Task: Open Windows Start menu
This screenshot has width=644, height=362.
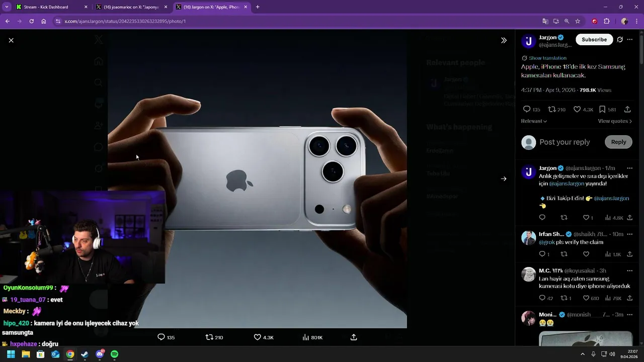Action: [x=11, y=354]
